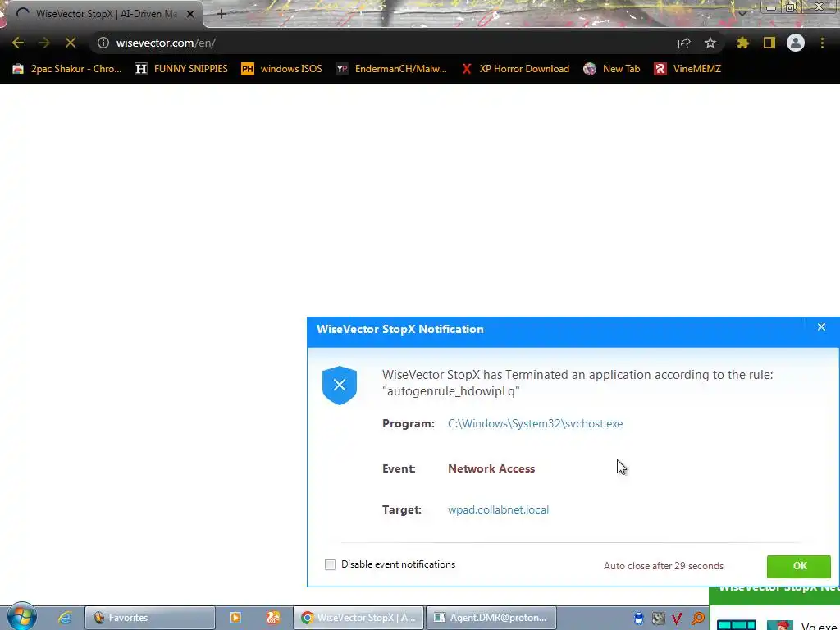Confirm the notification with OK
This screenshot has width=840, height=630.
799,566
